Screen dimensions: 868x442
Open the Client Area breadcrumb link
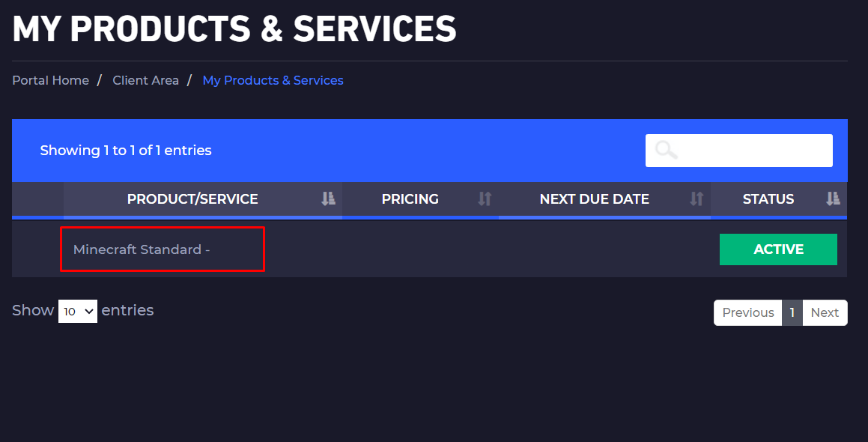pos(145,80)
